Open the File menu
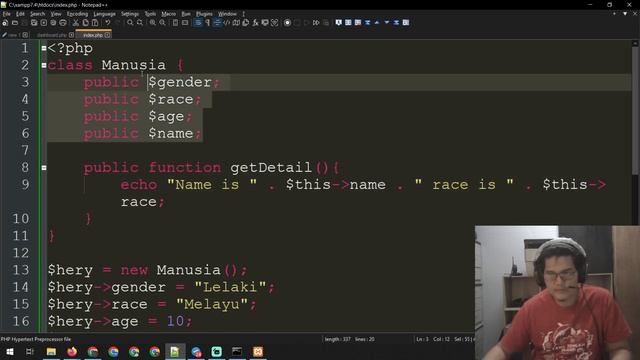 point(7,14)
